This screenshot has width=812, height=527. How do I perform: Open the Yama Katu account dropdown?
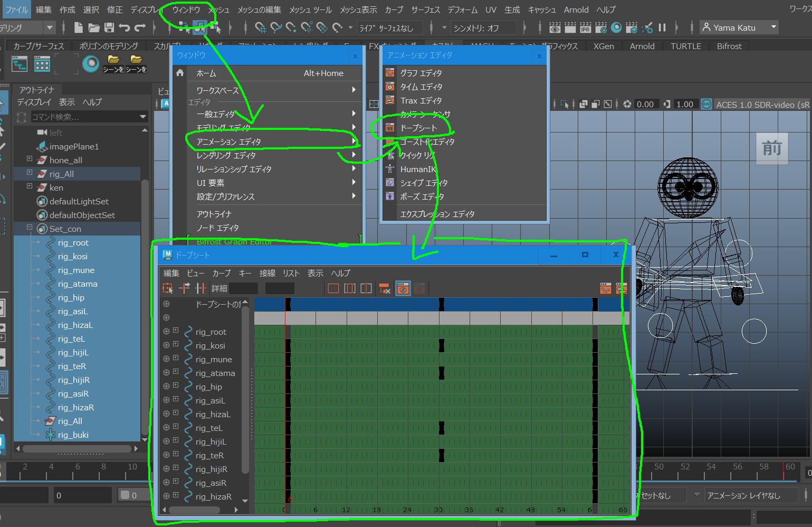[x=773, y=27]
